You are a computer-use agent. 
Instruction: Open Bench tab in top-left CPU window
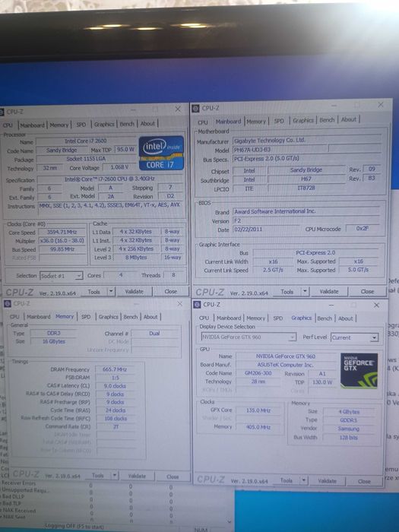(x=127, y=124)
